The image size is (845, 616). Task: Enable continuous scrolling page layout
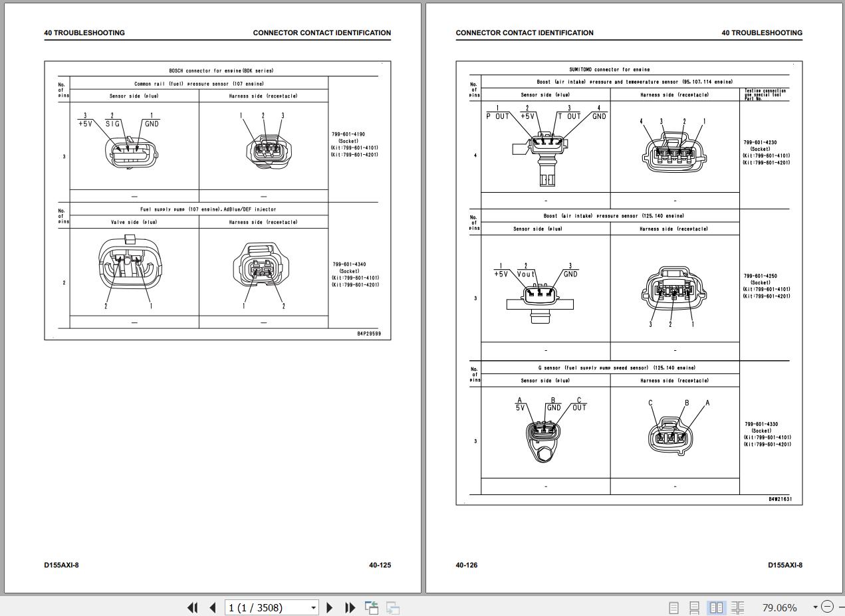[x=694, y=607]
